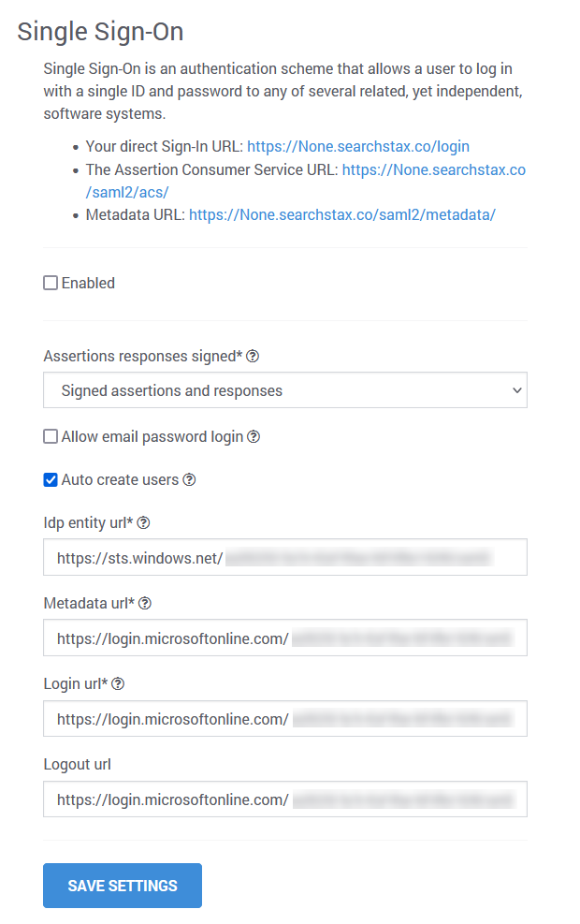Click help icon next to Allow email password login
The width and height of the screenshot is (580, 924).
click(x=254, y=436)
